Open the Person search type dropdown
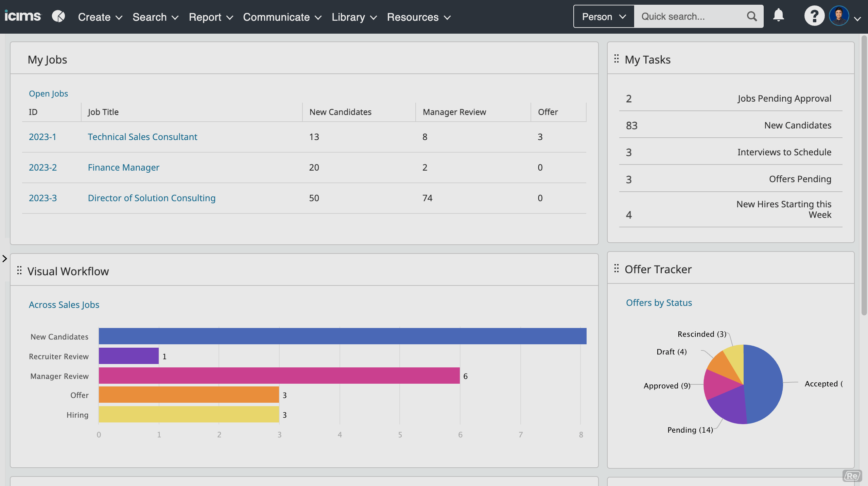 click(x=604, y=16)
